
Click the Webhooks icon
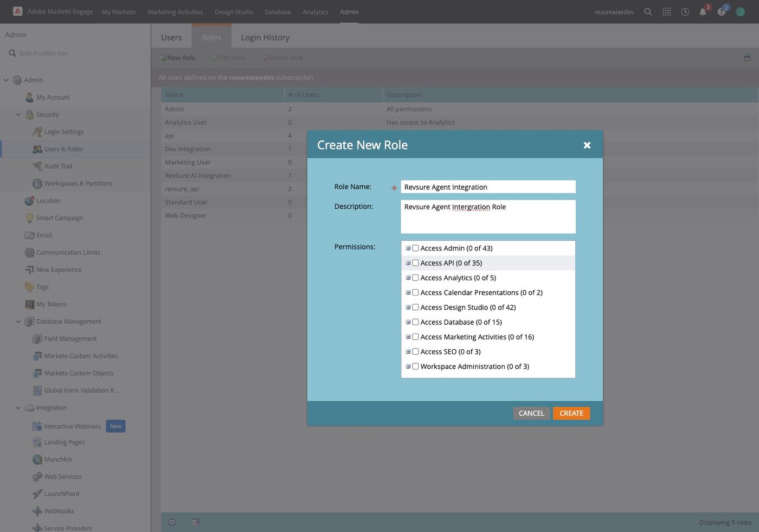pyautogui.click(x=37, y=511)
